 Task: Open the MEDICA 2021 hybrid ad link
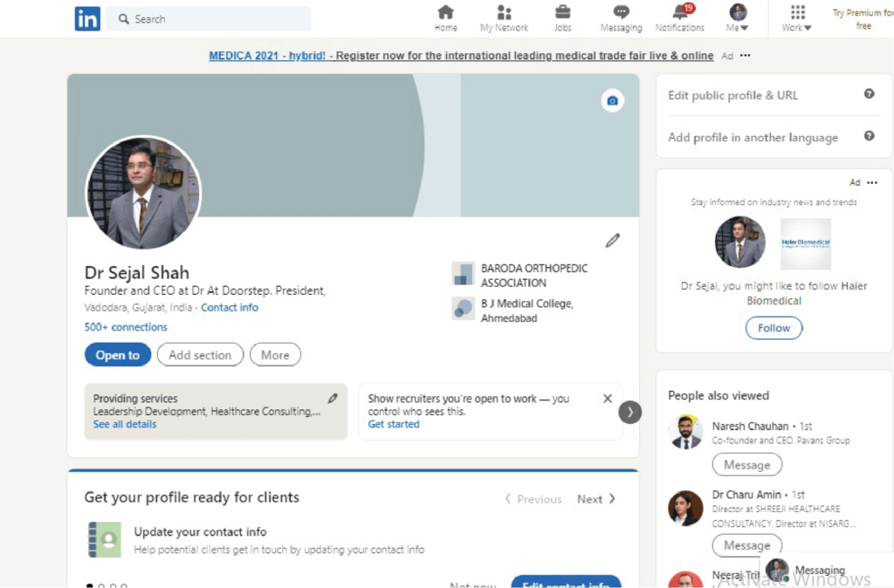461,56
